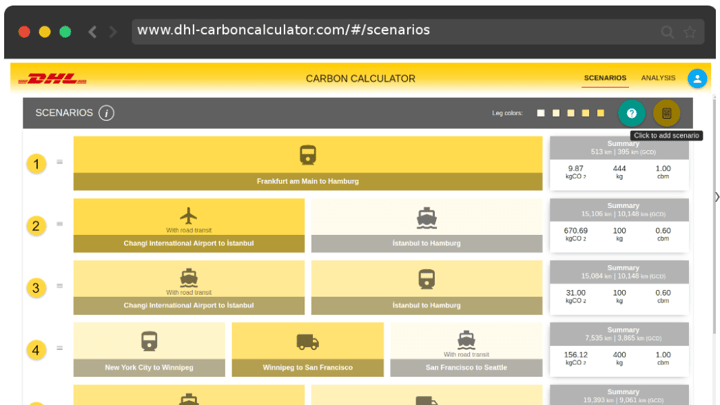
Task: Pick the last (darkest) leg color swatch
Action: pyautogui.click(x=601, y=113)
